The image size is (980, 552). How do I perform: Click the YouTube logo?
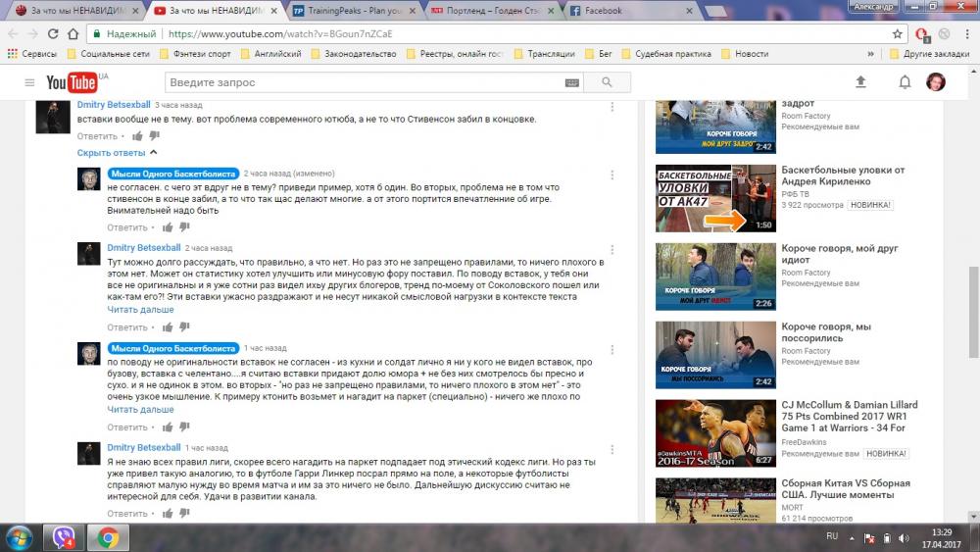pyautogui.click(x=72, y=82)
